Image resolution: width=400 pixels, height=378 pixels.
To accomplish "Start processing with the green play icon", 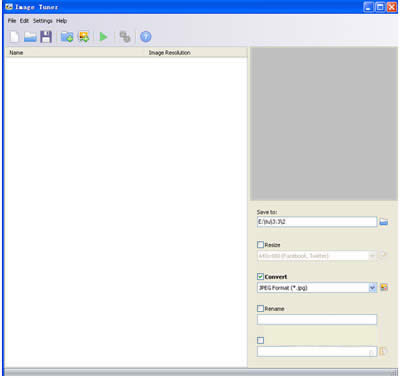I will (x=103, y=37).
